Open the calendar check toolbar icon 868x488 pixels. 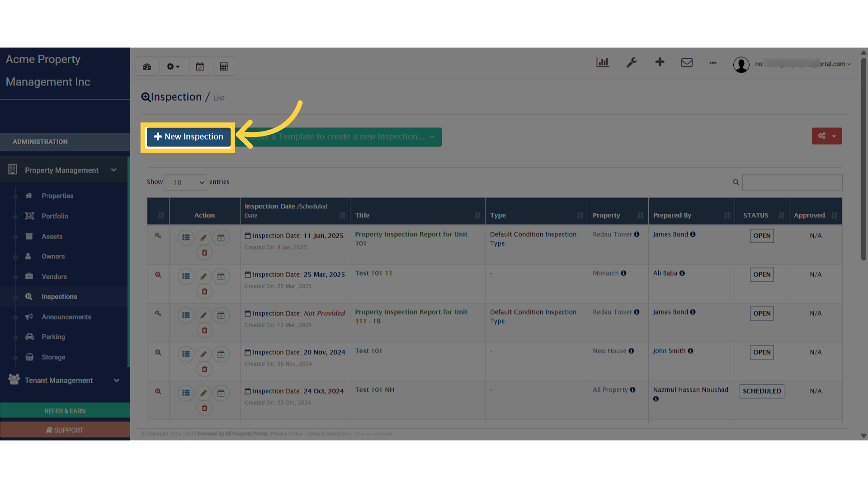pyautogui.click(x=200, y=67)
